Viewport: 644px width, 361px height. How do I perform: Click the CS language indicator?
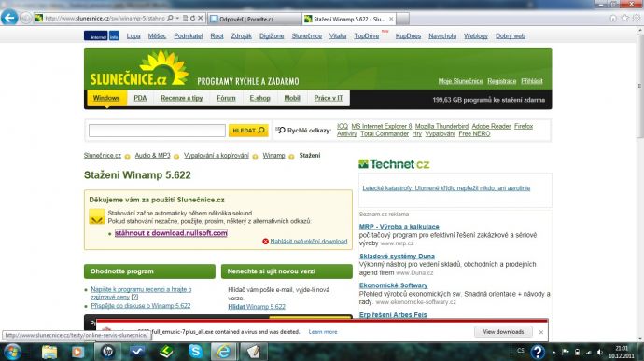[521, 351]
